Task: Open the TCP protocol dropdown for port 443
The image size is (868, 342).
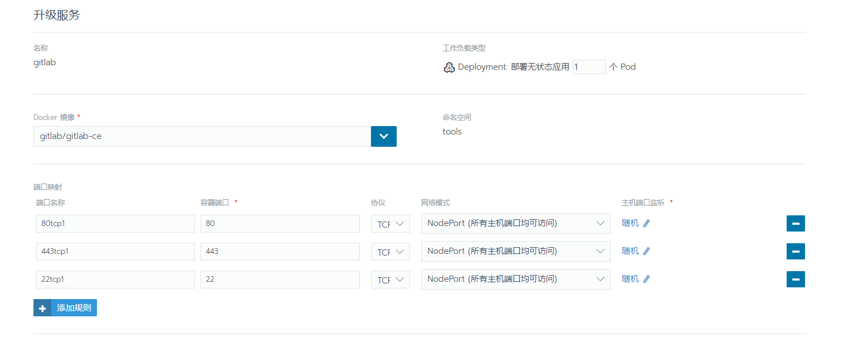Action: (390, 252)
